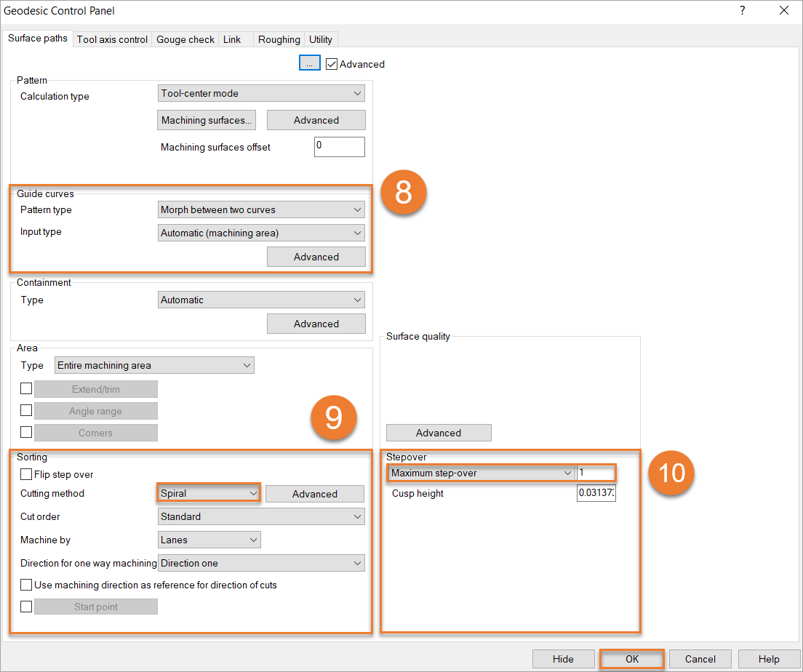Open the Cutting method Spiral dropdown
Image resolution: width=803 pixels, height=672 pixels.
point(209,493)
